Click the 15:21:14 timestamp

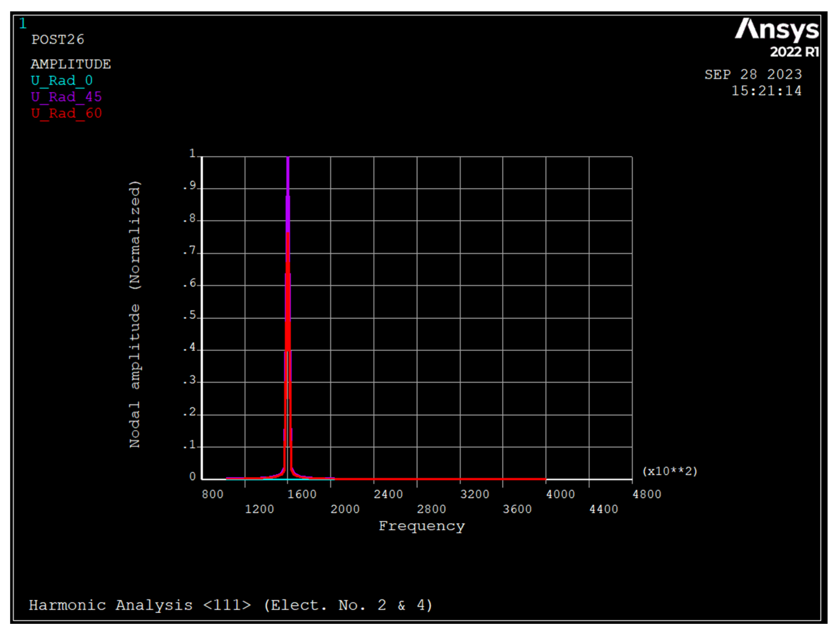coord(766,91)
